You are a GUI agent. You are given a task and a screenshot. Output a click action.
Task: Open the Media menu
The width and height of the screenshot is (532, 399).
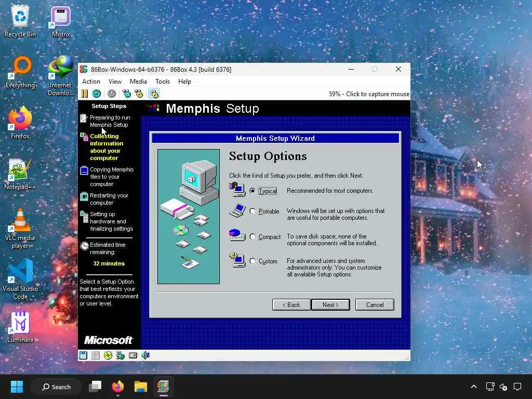pos(138,82)
